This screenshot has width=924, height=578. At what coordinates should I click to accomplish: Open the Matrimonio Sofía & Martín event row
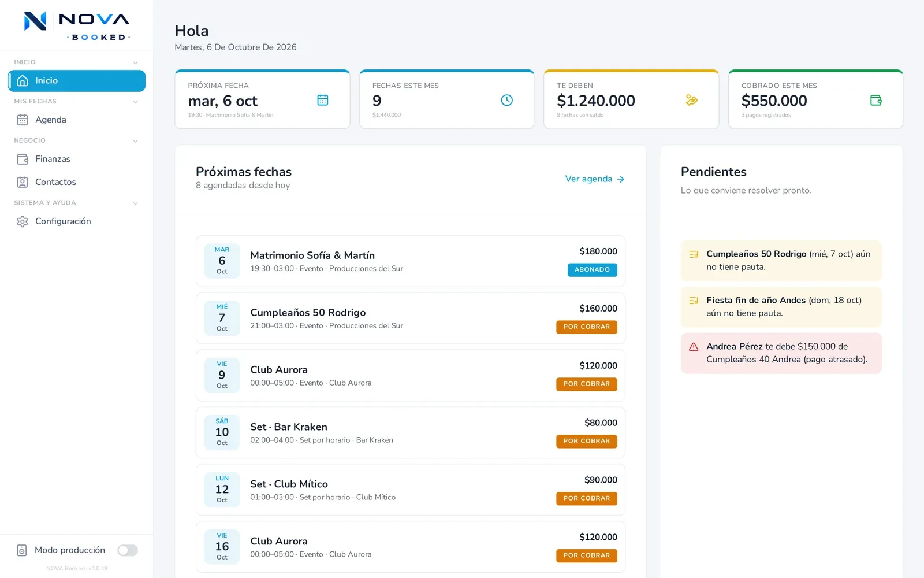click(411, 261)
